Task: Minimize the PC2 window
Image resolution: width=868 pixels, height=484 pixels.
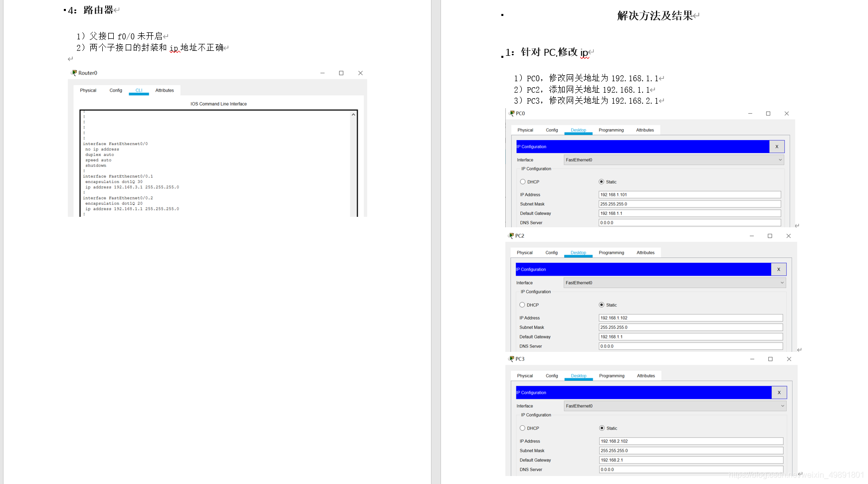Action: (752, 236)
